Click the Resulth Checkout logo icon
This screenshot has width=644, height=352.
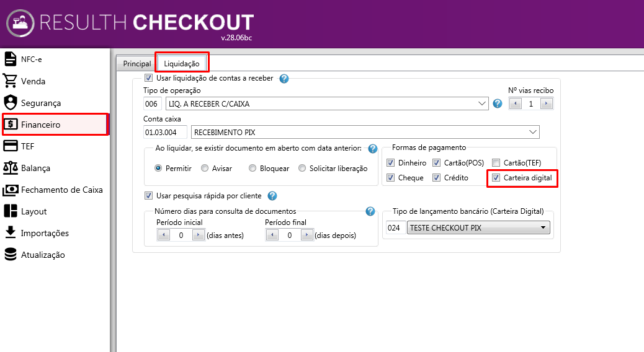20,23
